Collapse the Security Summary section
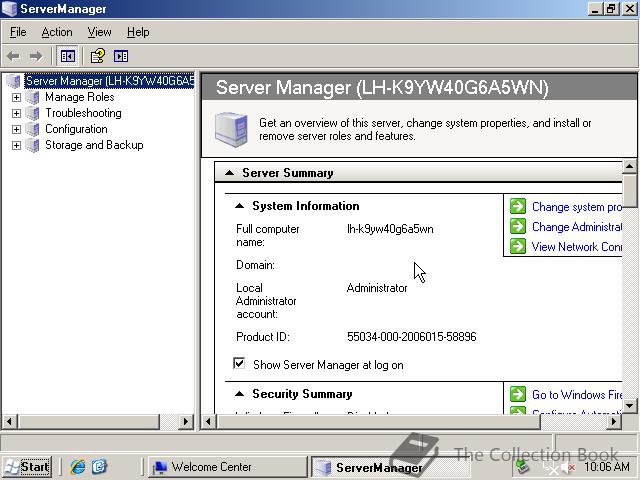This screenshot has width=640, height=480. [x=240, y=394]
